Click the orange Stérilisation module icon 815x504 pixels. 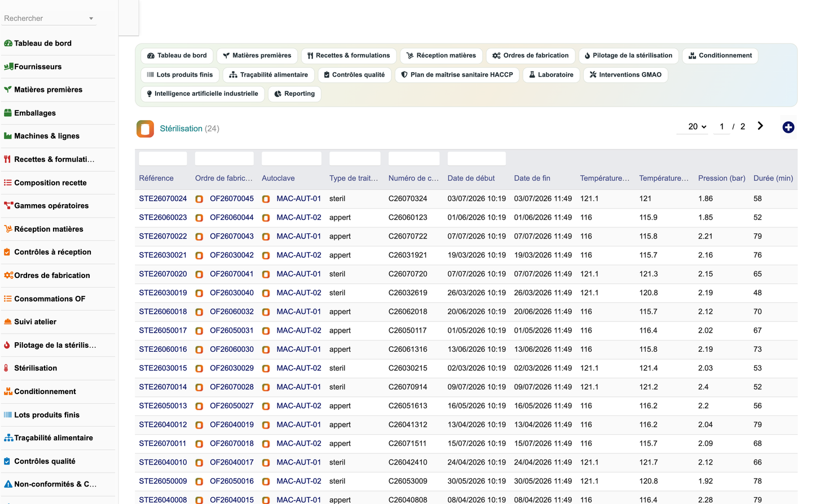coord(145,129)
